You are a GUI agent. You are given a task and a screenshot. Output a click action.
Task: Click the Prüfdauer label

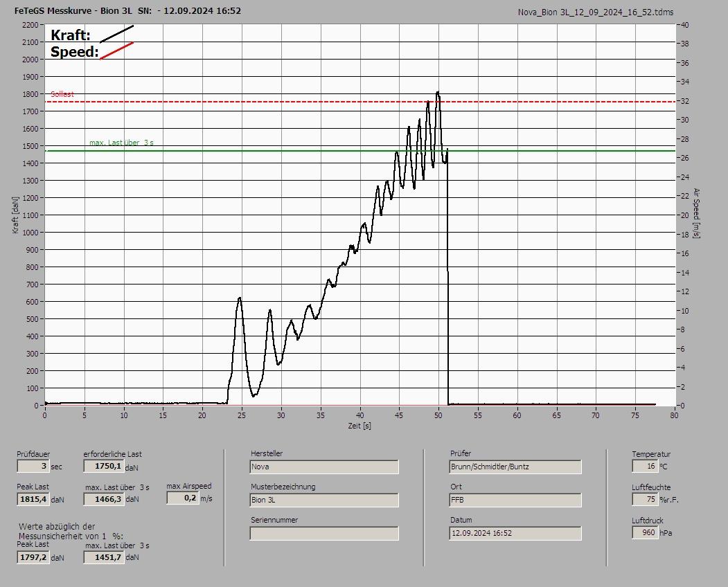33,454
